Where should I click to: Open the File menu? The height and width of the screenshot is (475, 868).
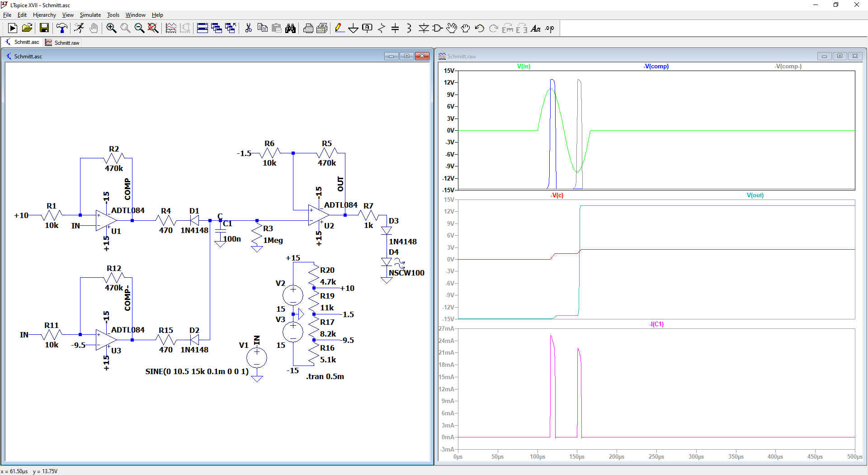point(7,15)
